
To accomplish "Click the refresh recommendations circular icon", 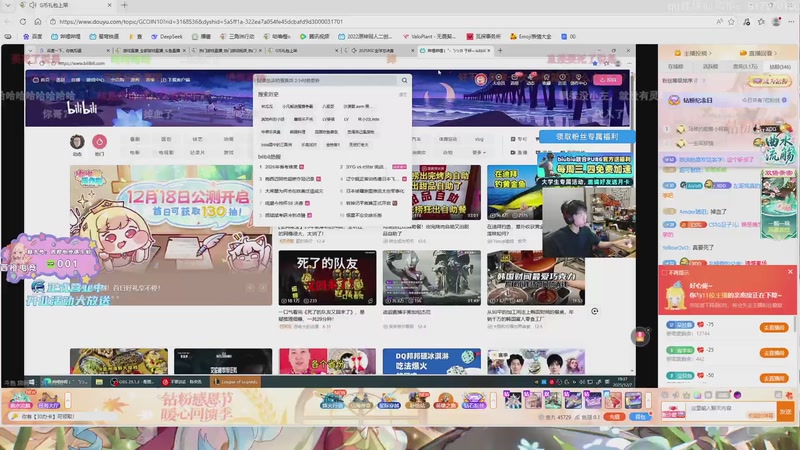I will coord(594,311).
